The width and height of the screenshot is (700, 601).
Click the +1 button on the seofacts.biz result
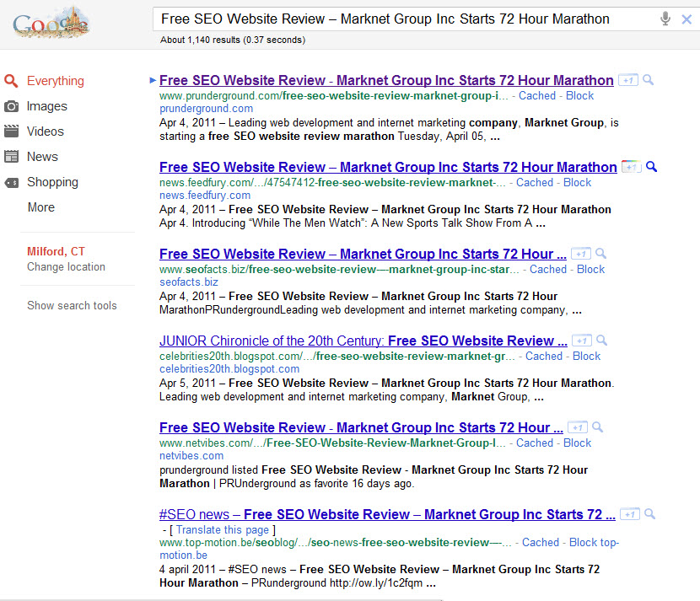[x=581, y=254]
